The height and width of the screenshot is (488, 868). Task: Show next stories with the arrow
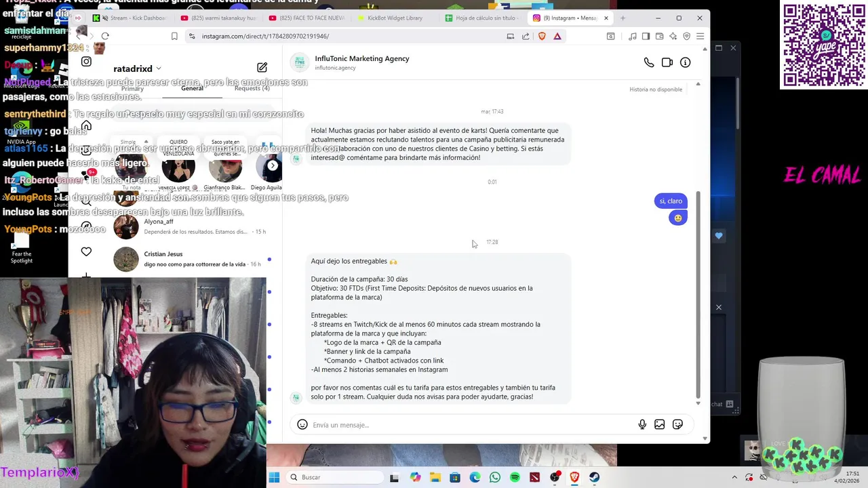coord(272,165)
